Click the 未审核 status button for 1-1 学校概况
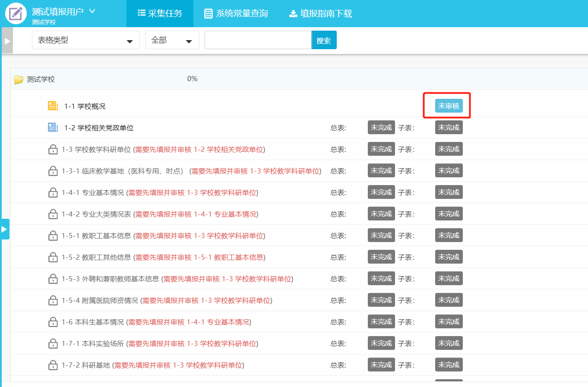Viewport: 588px width, 387px height. [x=449, y=106]
